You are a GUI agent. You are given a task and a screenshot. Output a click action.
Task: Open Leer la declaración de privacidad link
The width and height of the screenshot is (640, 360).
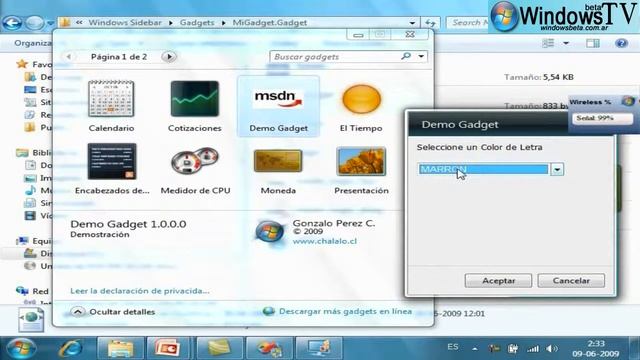tap(140, 291)
